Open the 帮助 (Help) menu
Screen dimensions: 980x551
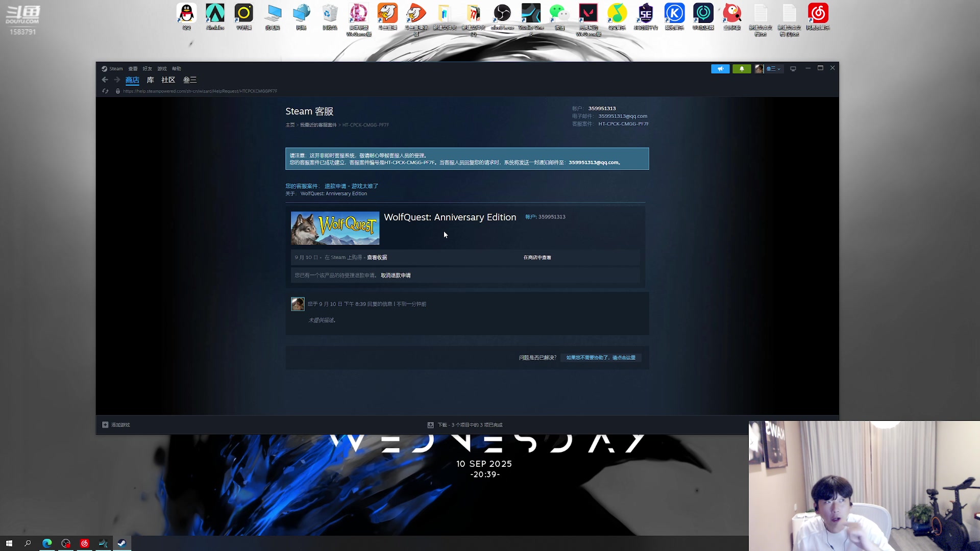tap(177, 69)
